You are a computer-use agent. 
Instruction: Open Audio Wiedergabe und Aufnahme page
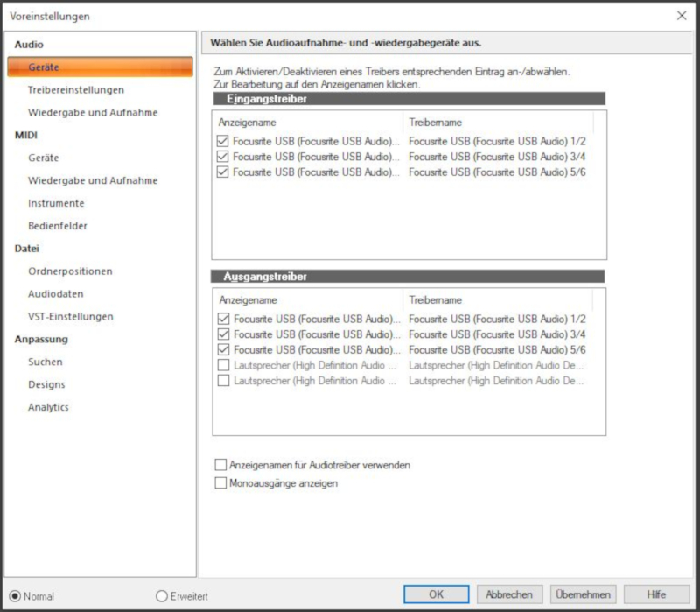(93, 113)
